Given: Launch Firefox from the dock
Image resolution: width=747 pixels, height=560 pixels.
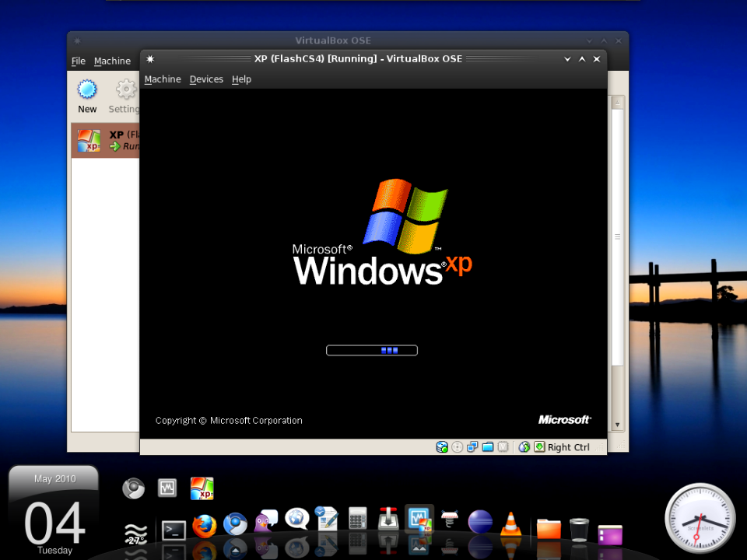Looking at the screenshot, I should [x=205, y=527].
